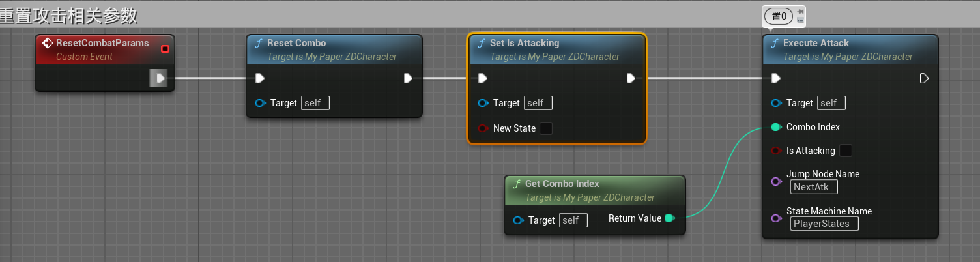Click the self field on Get Combo Index
Screen dimensions: 980x262
tap(573, 220)
